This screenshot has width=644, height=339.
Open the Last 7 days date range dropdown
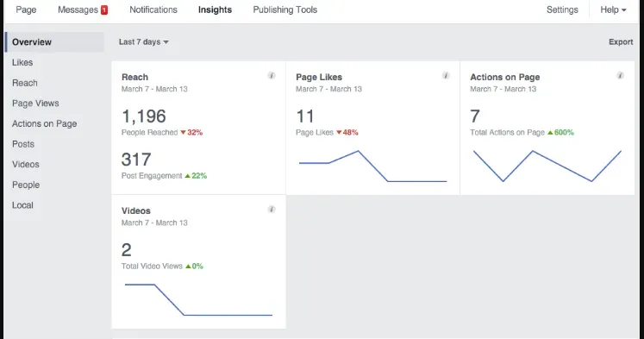coord(144,42)
